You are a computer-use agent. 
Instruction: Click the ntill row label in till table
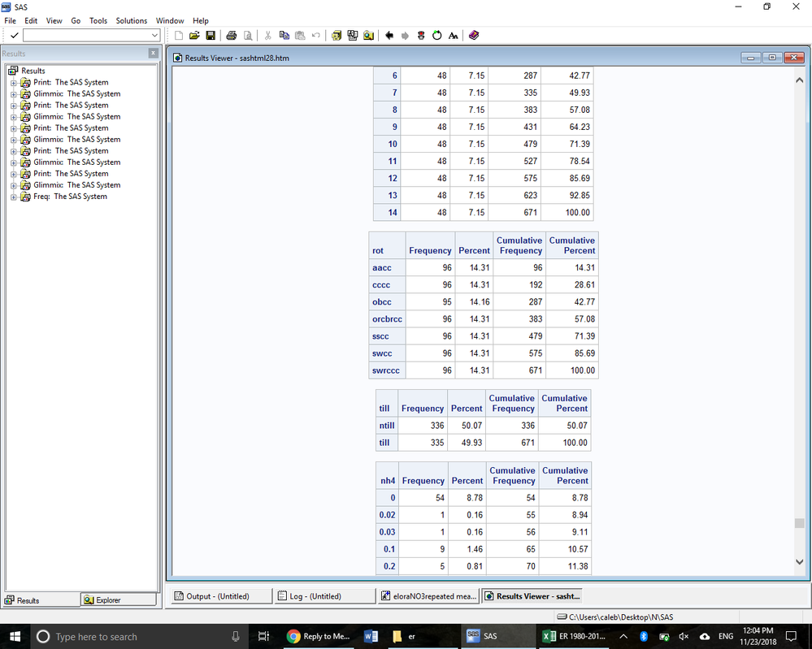pyautogui.click(x=386, y=426)
